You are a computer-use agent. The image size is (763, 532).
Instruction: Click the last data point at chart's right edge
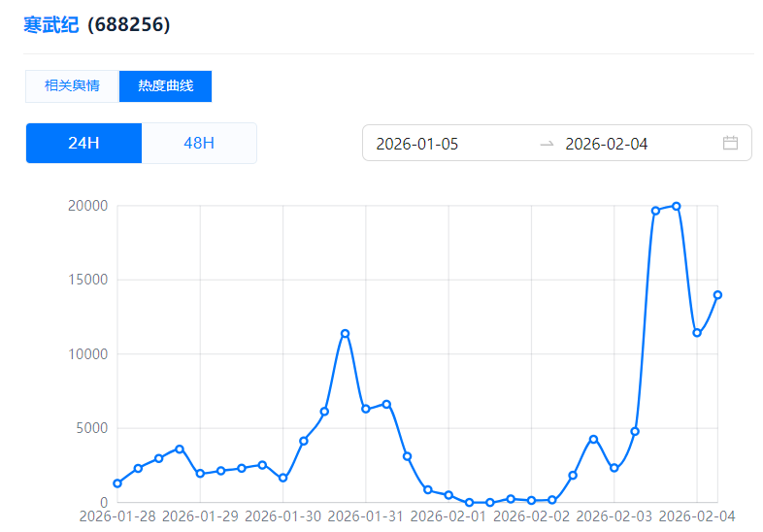(x=717, y=295)
